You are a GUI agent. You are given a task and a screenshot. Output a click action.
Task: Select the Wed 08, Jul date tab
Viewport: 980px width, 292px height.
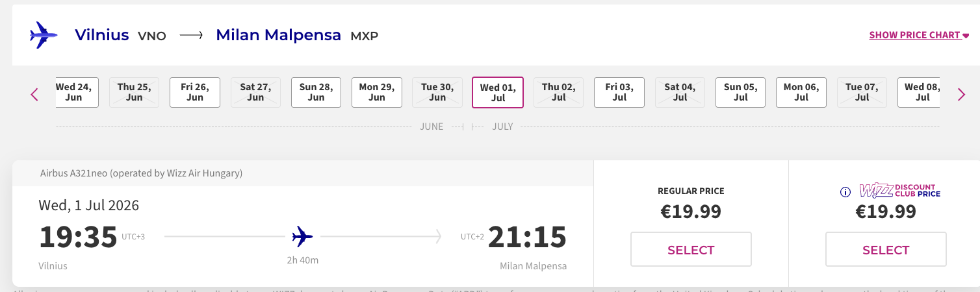(x=922, y=92)
